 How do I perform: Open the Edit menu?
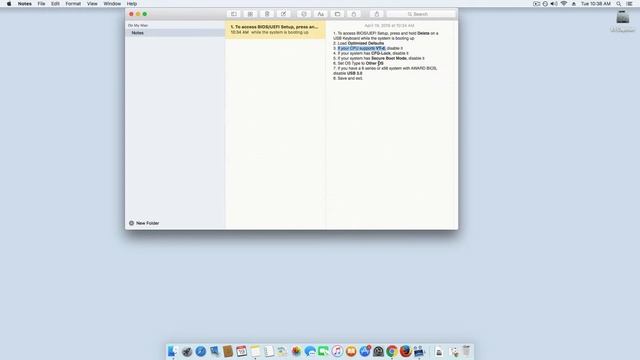pos(55,3)
